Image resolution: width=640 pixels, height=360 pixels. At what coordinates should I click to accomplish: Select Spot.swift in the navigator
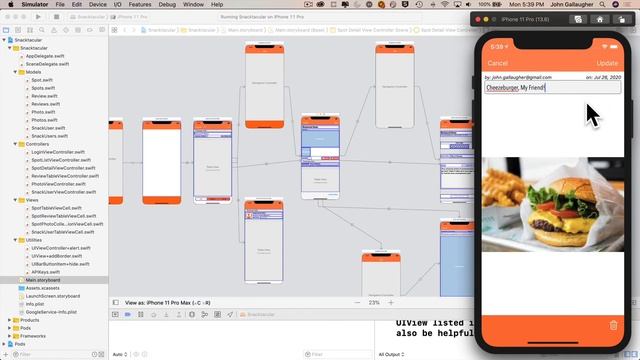click(x=42, y=80)
